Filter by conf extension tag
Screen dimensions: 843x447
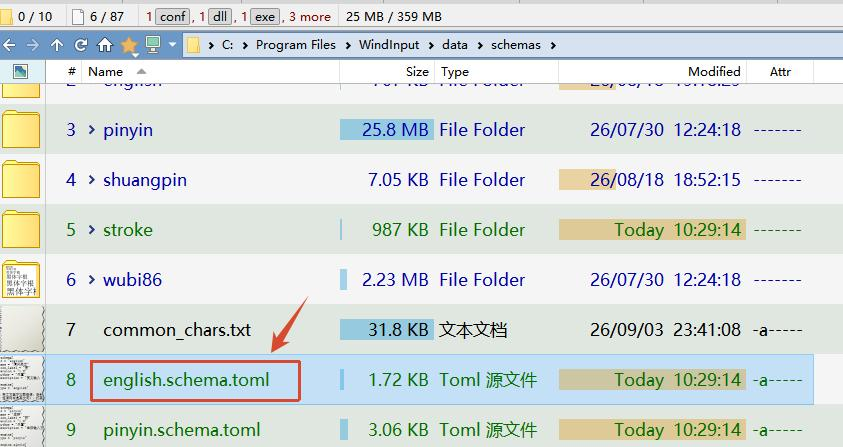(x=173, y=17)
